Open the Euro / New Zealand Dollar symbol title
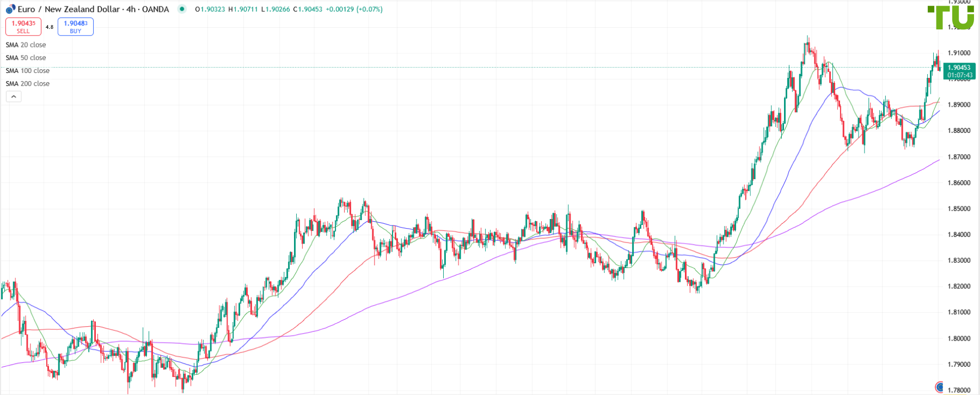This screenshot has width=980, height=395. (x=93, y=9)
